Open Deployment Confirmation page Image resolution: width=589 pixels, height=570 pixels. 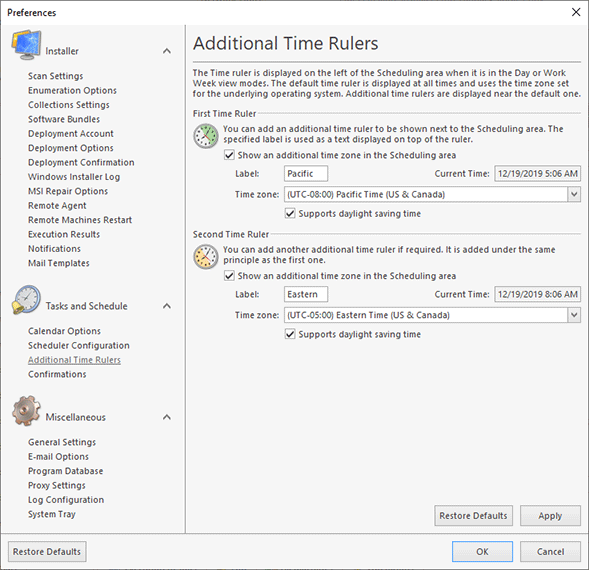81,162
